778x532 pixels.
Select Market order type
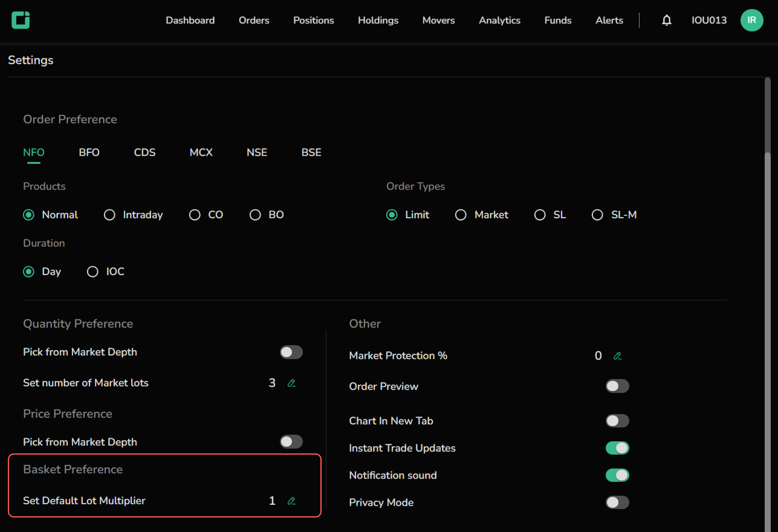click(x=461, y=215)
